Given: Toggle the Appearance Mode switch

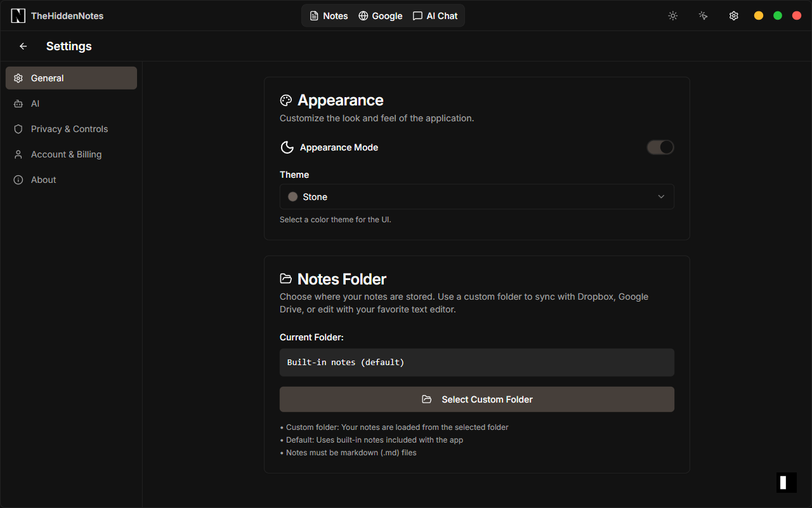Looking at the screenshot, I should [660, 147].
